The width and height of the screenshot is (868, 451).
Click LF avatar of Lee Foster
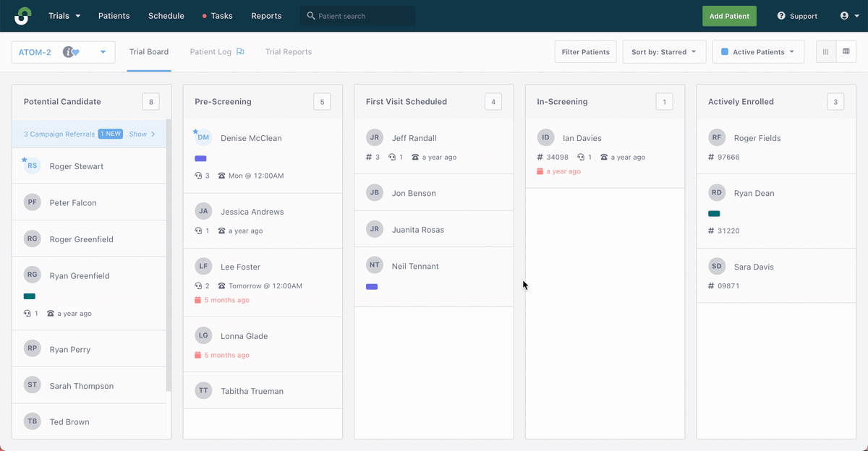click(x=203, y=266)
